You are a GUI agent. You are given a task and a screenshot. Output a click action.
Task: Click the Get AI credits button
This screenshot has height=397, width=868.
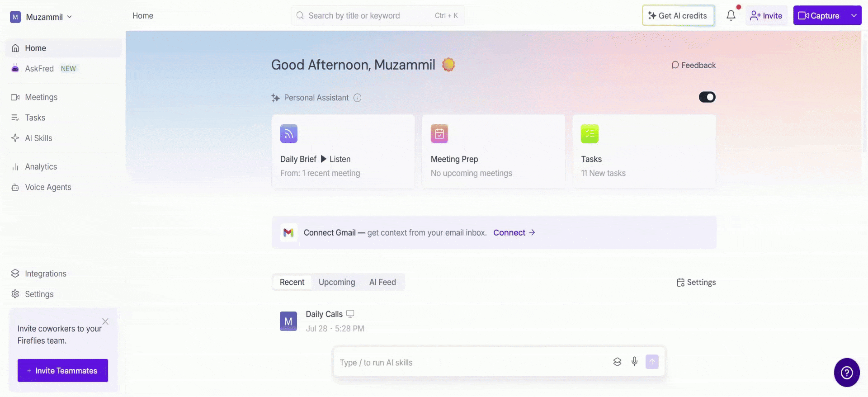[678, 15]
